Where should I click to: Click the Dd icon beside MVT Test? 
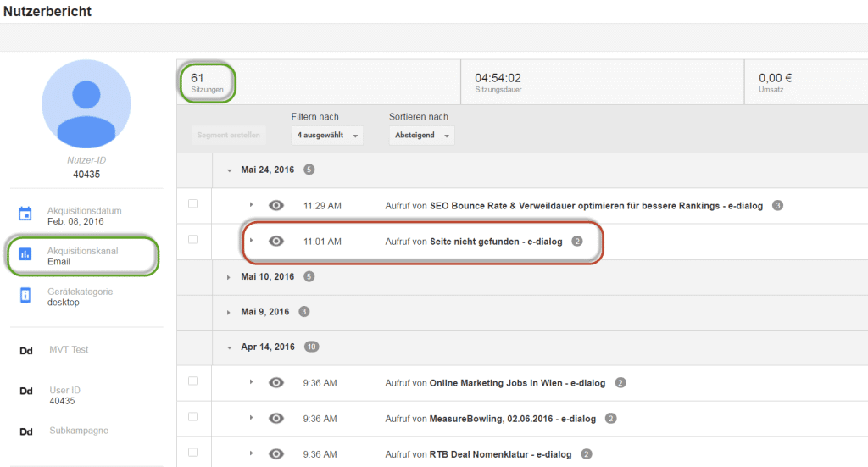[x=25, y=351]
